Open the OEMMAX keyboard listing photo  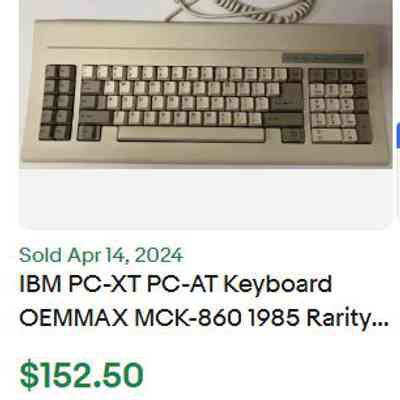(206, 84)
